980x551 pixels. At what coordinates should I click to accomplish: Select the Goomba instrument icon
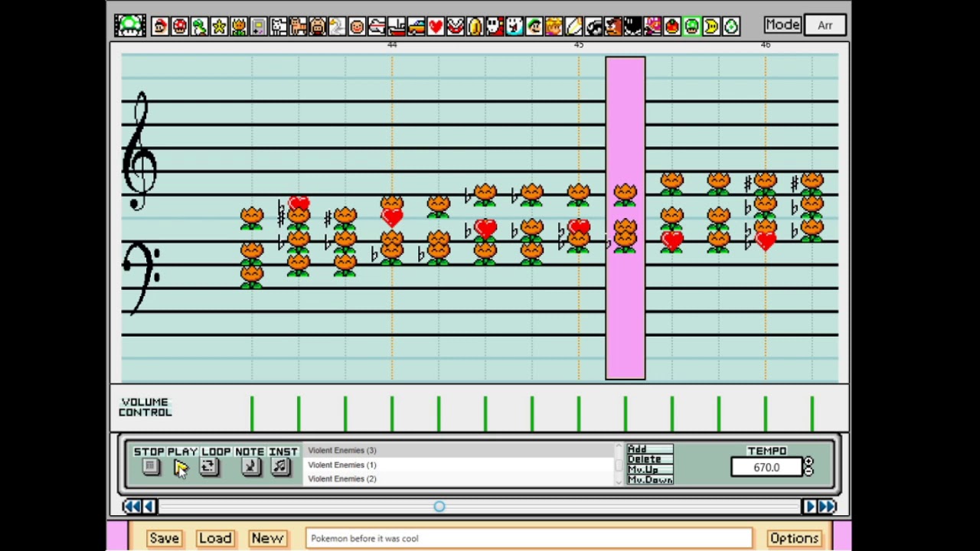[613, 26]
